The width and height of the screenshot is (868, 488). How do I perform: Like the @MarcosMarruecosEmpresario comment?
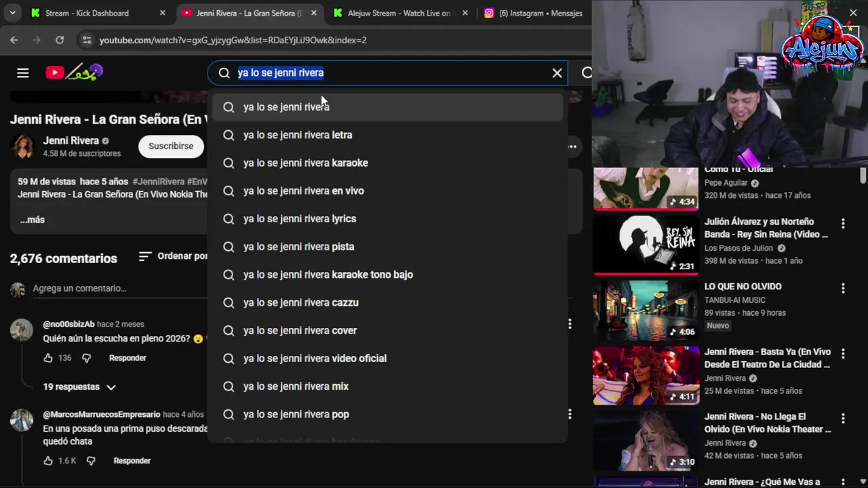point(48,461)
